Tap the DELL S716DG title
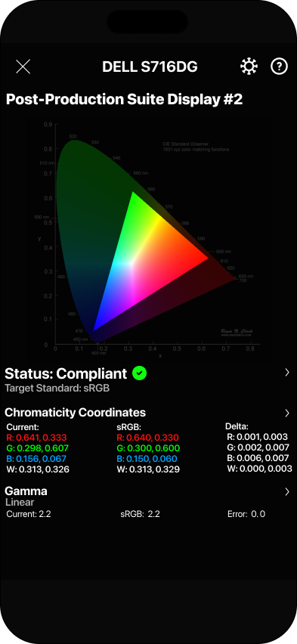297x644 pixels. coord(150,67)
